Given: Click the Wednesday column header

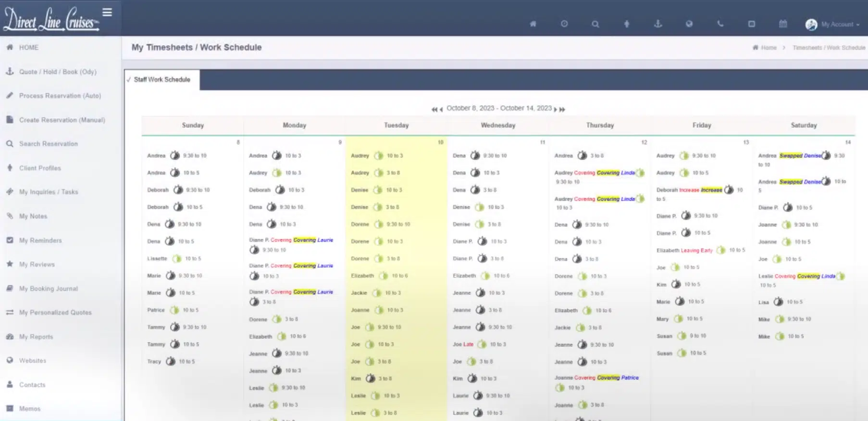Looking at the screenshot, I should click(498, 125).
